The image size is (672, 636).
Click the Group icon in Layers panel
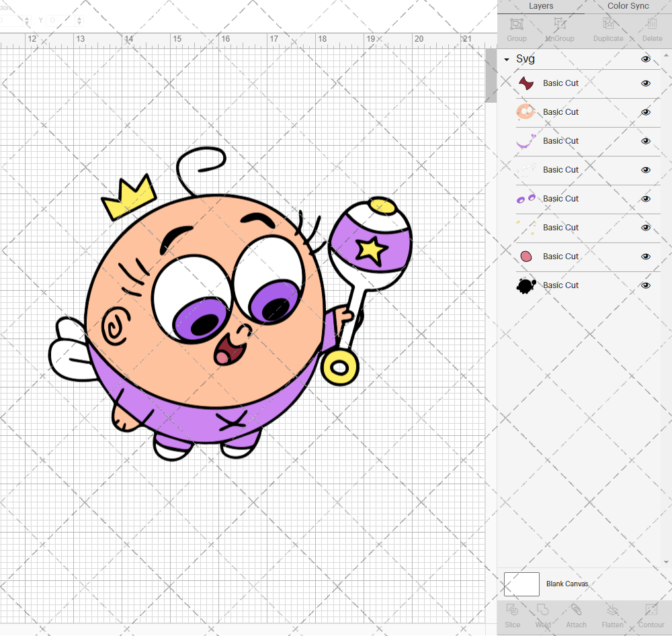[x=516, y=24]
